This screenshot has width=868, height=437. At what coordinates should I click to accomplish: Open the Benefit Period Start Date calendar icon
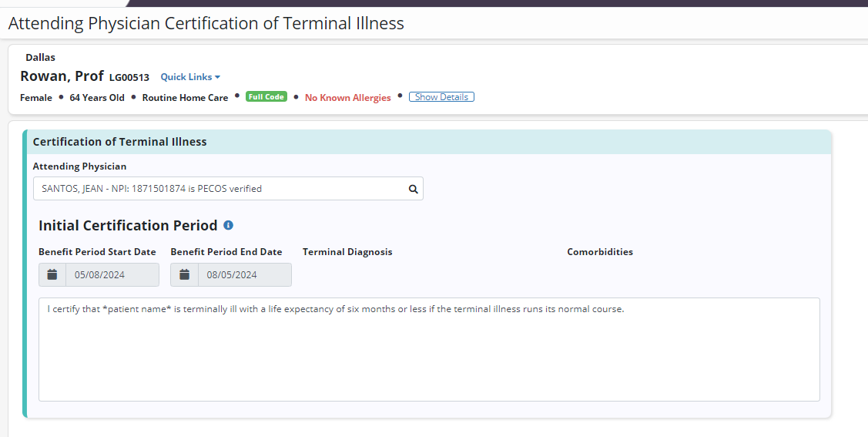point(52,275)
